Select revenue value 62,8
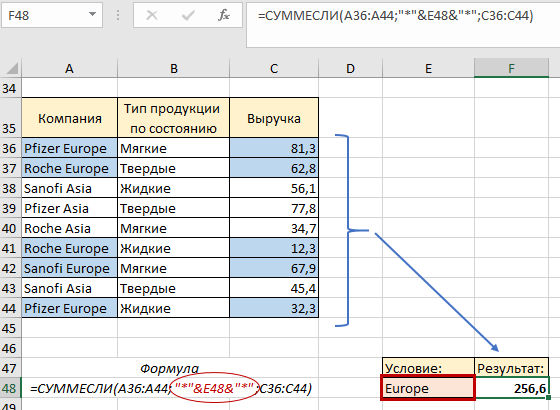The width and height of the screenshot is (560, 410). [x=274, y=168]
